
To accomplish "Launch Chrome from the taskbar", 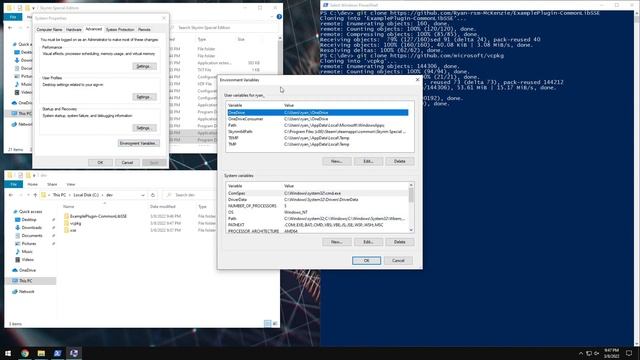I will coord(25,353).
